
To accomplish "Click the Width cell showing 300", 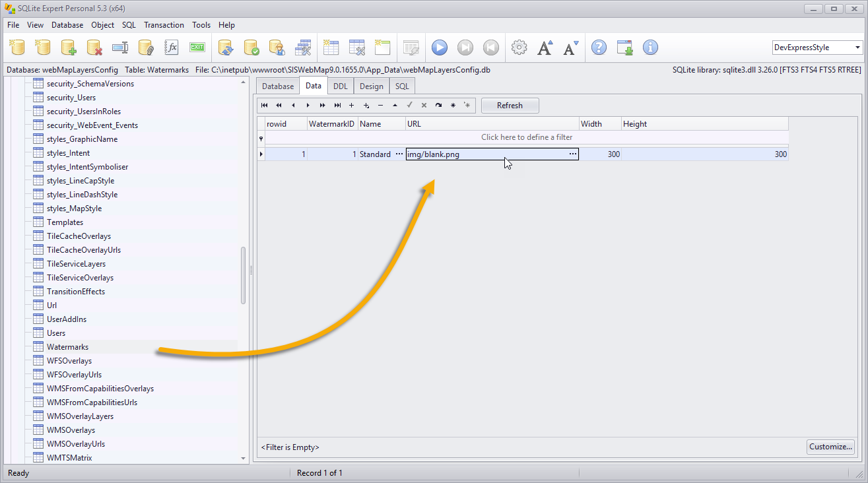I will click(600, 154).
